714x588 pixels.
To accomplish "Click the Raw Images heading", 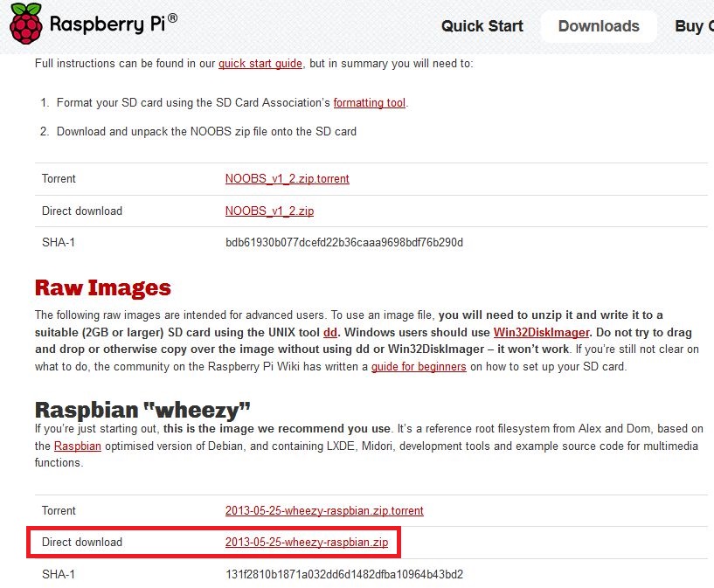I will coord(103,288).
